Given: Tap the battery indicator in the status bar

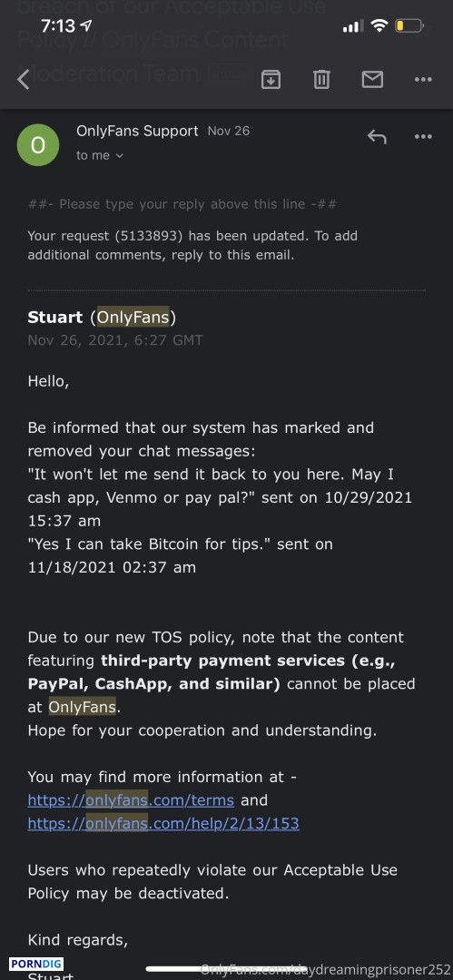Looking at the screenshot, I should click(x=409, y=26).
